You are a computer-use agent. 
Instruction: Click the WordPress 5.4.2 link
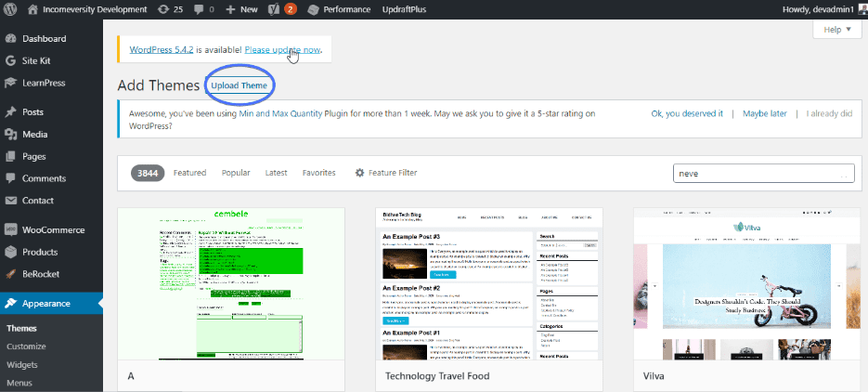click(x=162, y=49)
